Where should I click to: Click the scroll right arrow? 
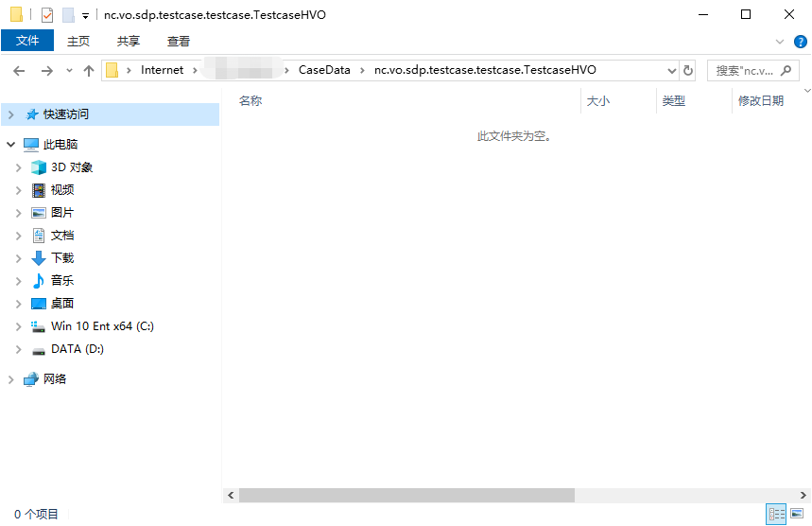click(803, 496)
